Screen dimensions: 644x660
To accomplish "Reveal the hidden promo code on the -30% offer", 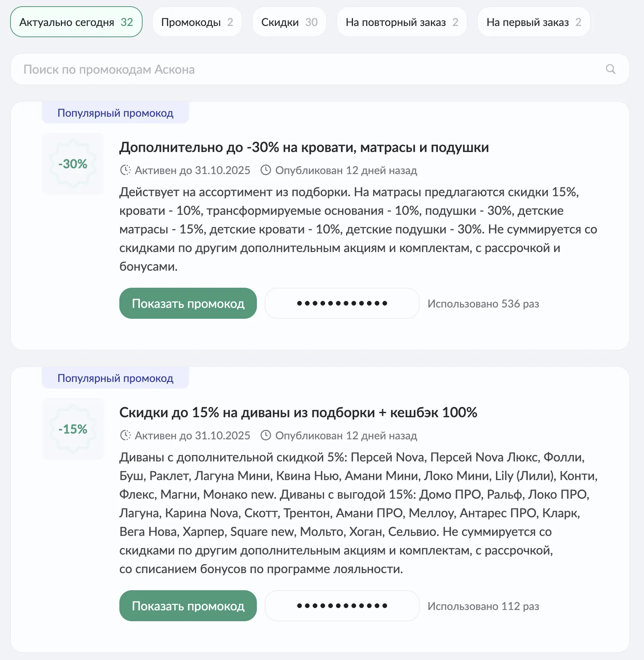I will point(188,303).
